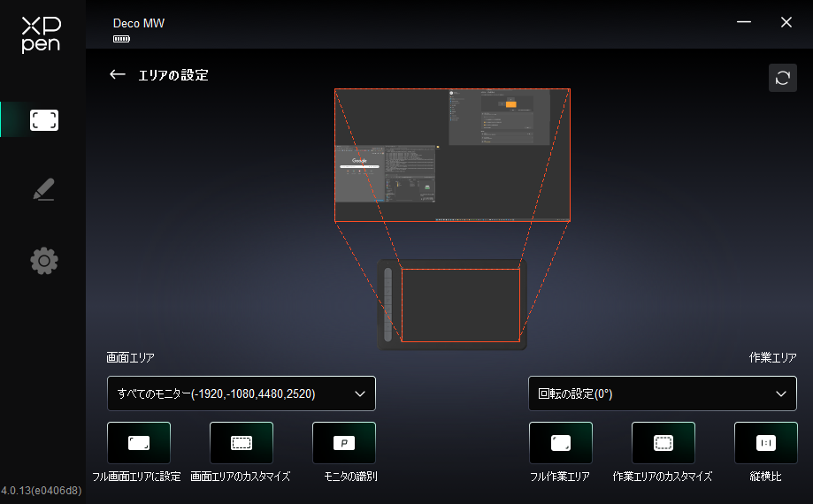Image resolution: width=813 pixels, height=504 pixels.
Task: Toggle the 縦横比 aspect ratio button
Action: [765, 443]
